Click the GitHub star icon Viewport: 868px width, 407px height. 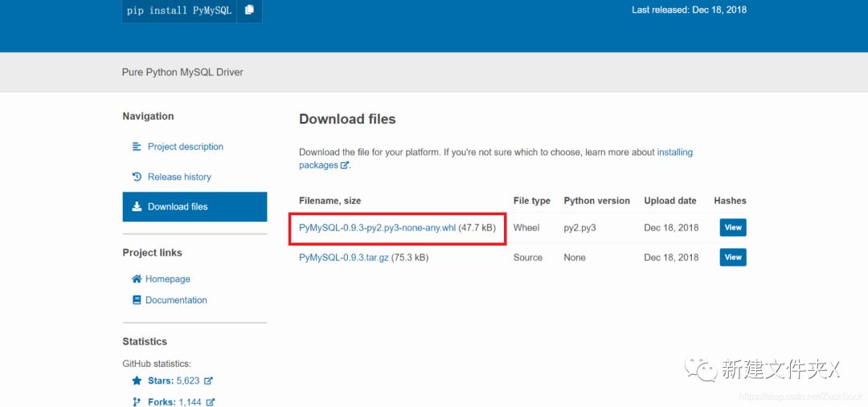point(137,381)
